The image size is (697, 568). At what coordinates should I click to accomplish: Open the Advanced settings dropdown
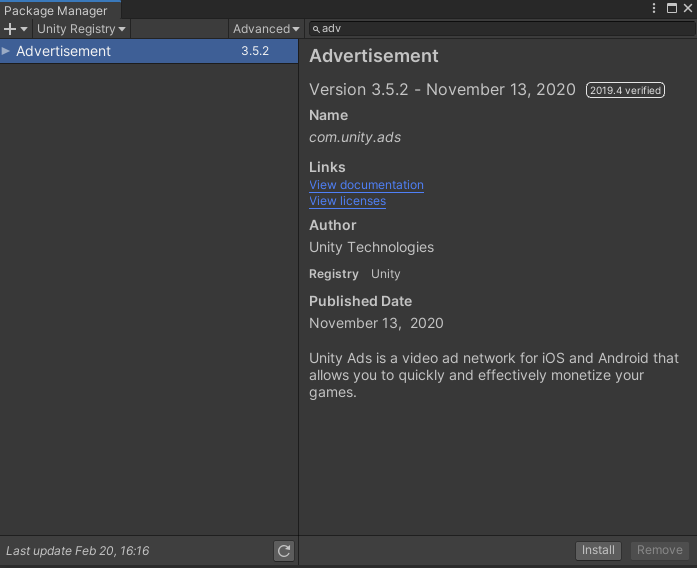pos(266,29)
